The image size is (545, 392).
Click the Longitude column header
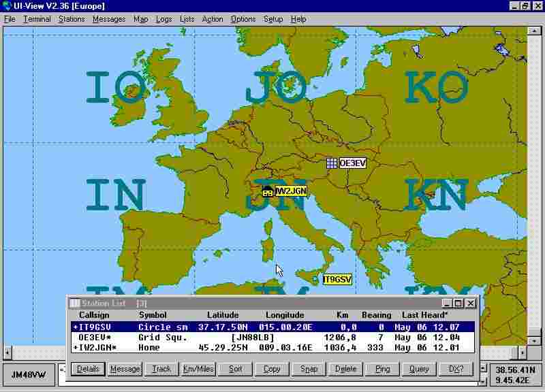click(x=285, y=315)
